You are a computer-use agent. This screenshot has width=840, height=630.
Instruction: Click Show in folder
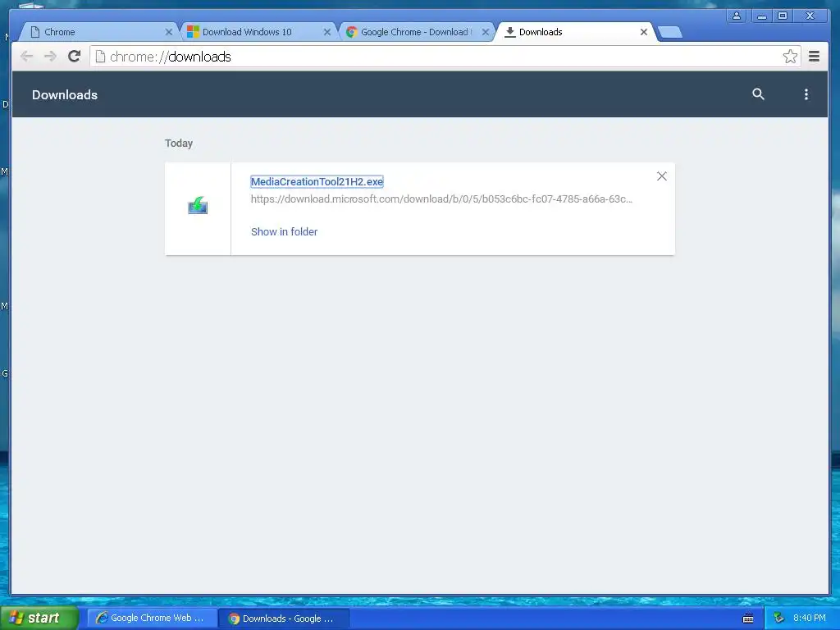click(284, 231)
